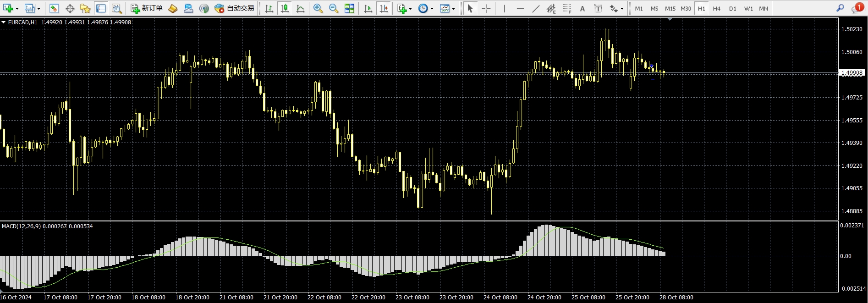Screen dimensions: 868x303
Task: Click the cloud icon after MetaEditor
Action: tap(188, 8)
